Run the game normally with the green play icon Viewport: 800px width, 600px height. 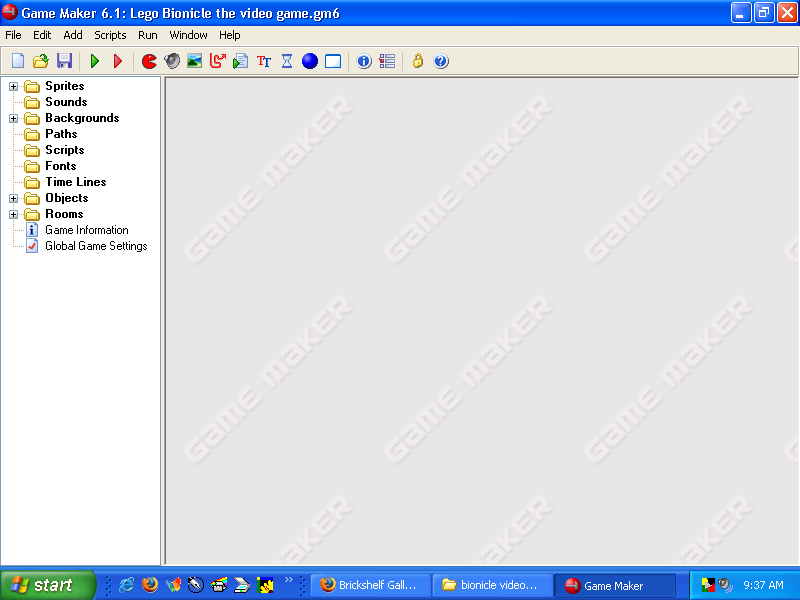(94, 61)
